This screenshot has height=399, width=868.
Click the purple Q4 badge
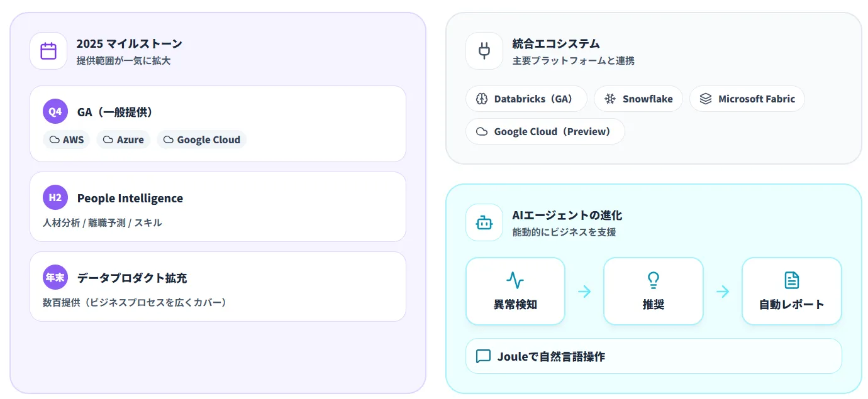point(55,112)
